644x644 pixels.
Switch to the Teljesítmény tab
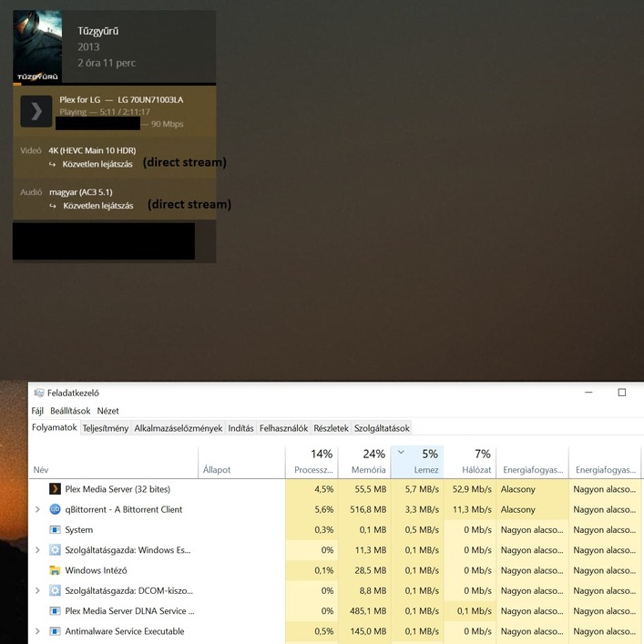106,428
